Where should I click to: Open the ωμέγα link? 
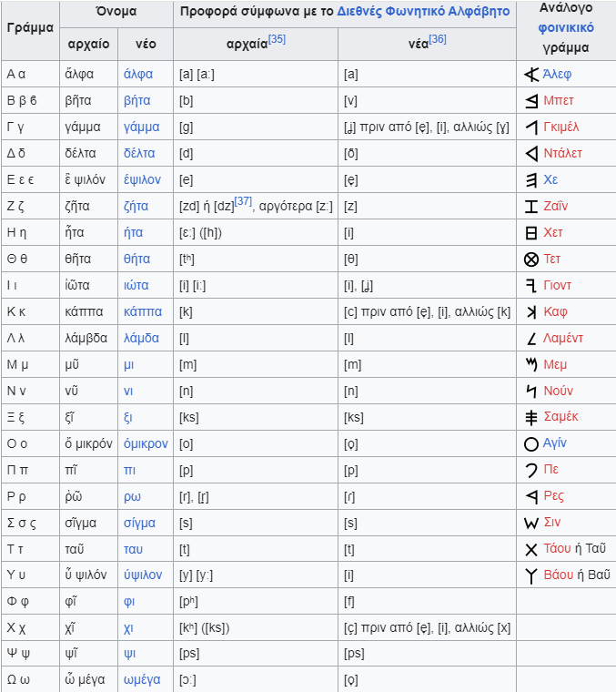pyautogui.click(x=142, y=680)
